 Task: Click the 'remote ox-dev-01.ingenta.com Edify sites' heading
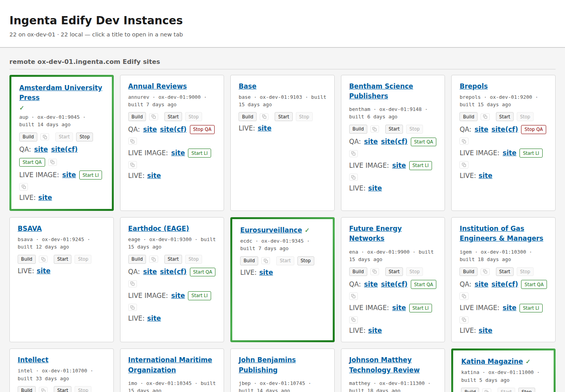point(85,62)
